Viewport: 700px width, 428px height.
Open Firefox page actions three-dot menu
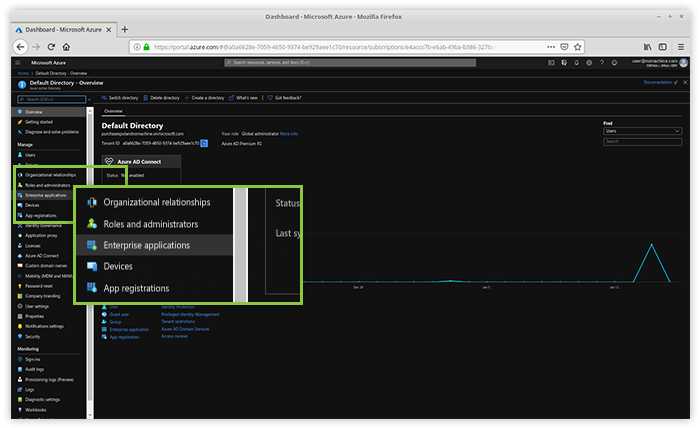point(551,47)
